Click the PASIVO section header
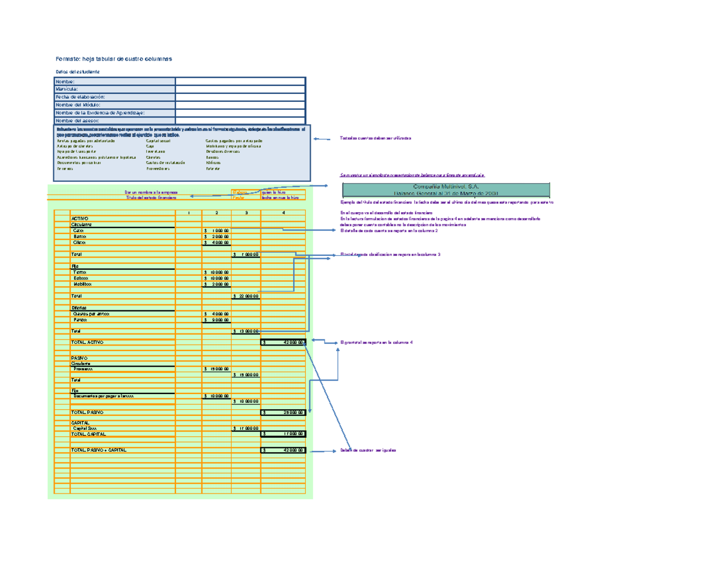Screen dimensions: 728x562 (x=78, y=358)
